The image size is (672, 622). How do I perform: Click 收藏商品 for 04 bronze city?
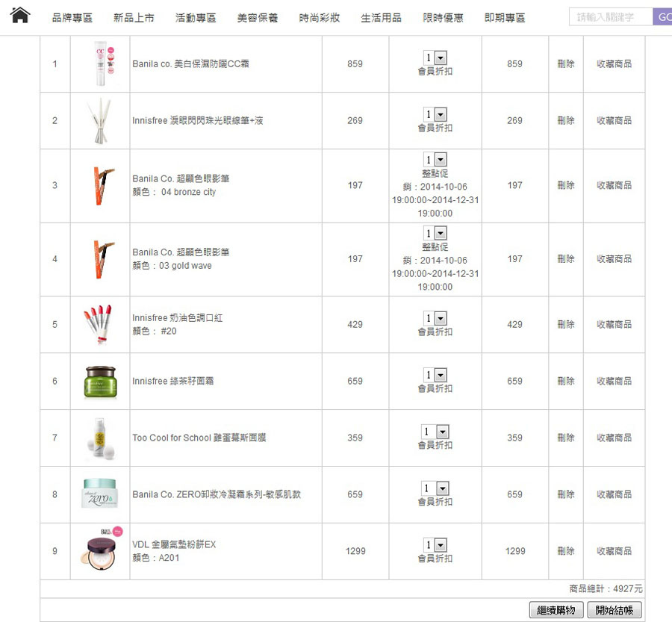point(615,185)
